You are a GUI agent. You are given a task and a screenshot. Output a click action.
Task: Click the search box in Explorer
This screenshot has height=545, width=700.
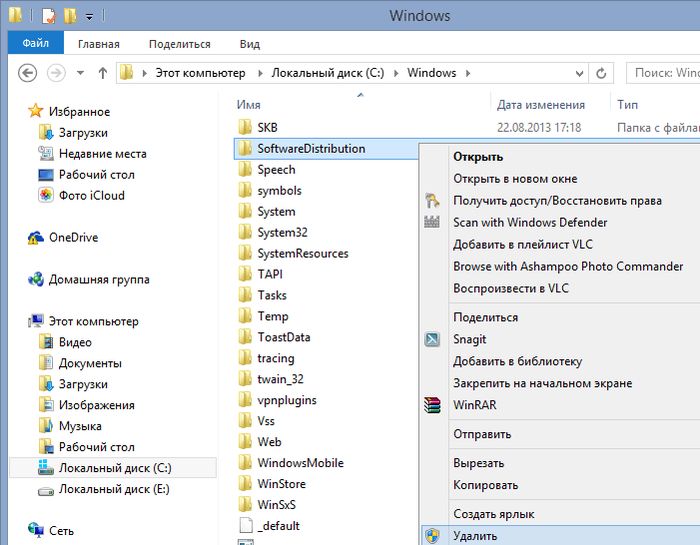pyautogui.click(x=665, y=73)
